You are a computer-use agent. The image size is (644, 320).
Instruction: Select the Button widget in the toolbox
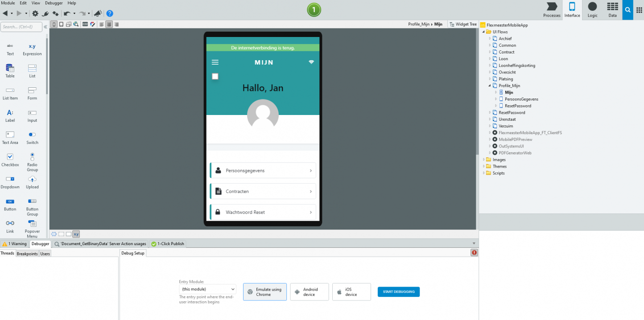[x=10, y=204]
